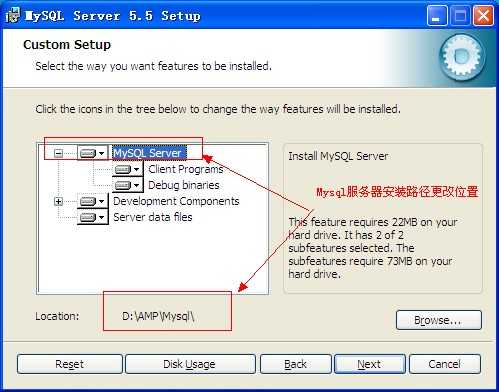
Task: Select the Debug binaries tree item
Action: (x=184, y=185)
